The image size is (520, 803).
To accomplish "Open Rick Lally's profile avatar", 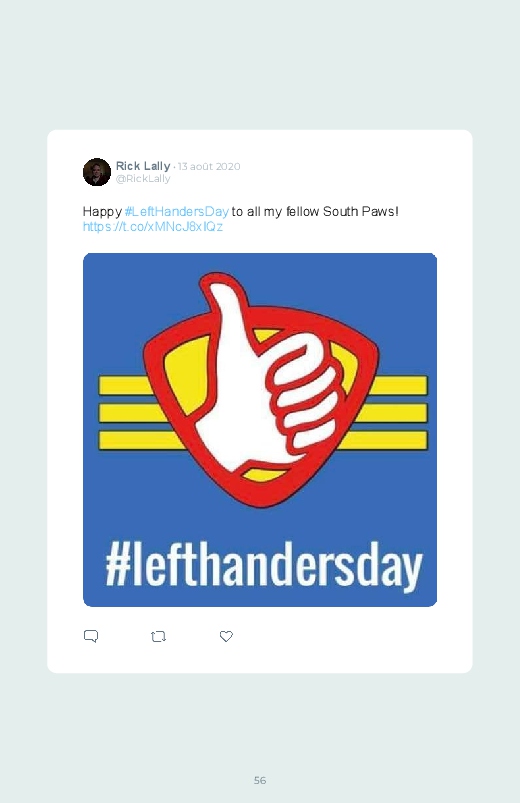I will tap(97, 172).
